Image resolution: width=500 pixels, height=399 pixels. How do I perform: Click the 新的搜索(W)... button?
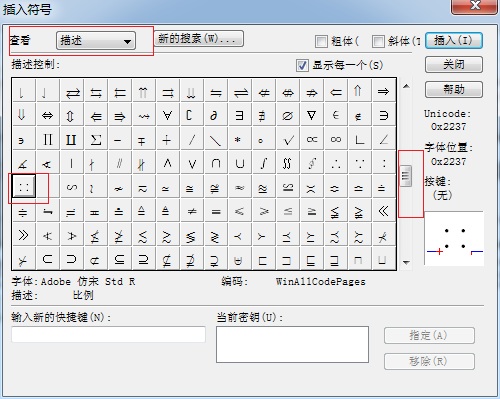click(x=199, y=39)
